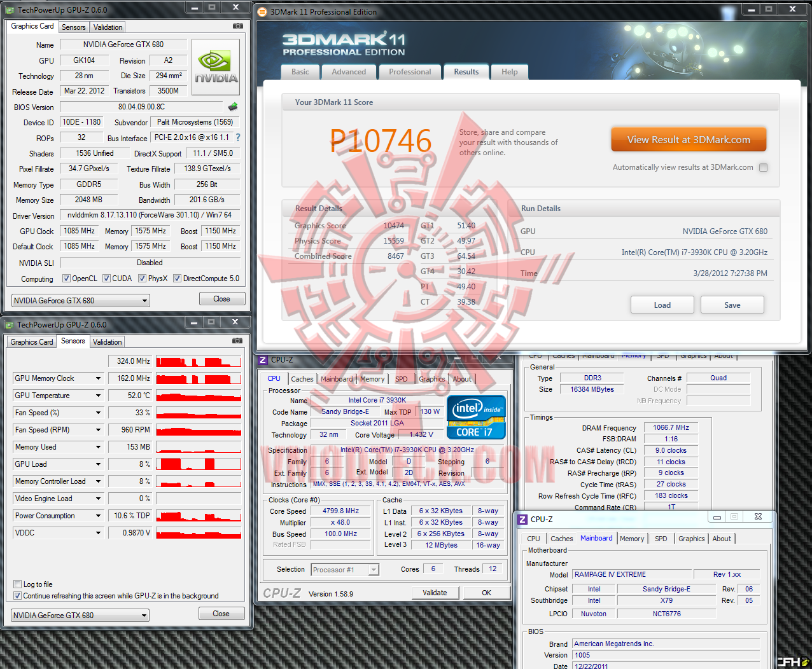Click the P10746 3DMark score
812x669 pixels.
point(381,141)
